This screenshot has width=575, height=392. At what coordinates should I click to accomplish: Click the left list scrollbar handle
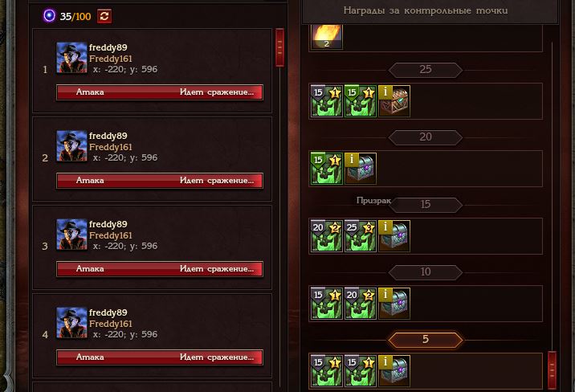[x=279, y=47]
